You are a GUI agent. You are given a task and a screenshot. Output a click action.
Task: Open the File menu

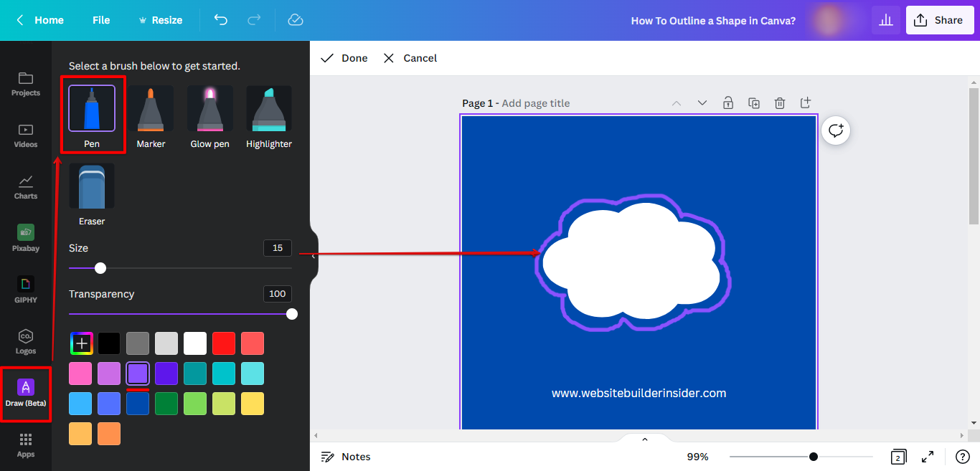point(101,20)
